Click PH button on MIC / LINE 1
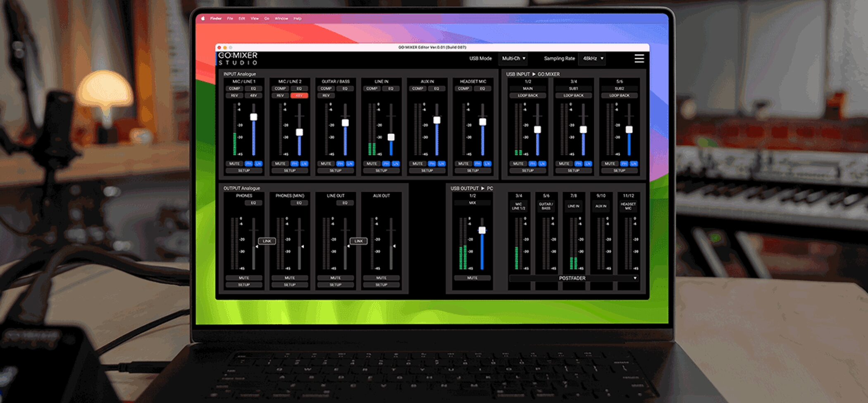 pyautogui.click(x=249, y=164)
